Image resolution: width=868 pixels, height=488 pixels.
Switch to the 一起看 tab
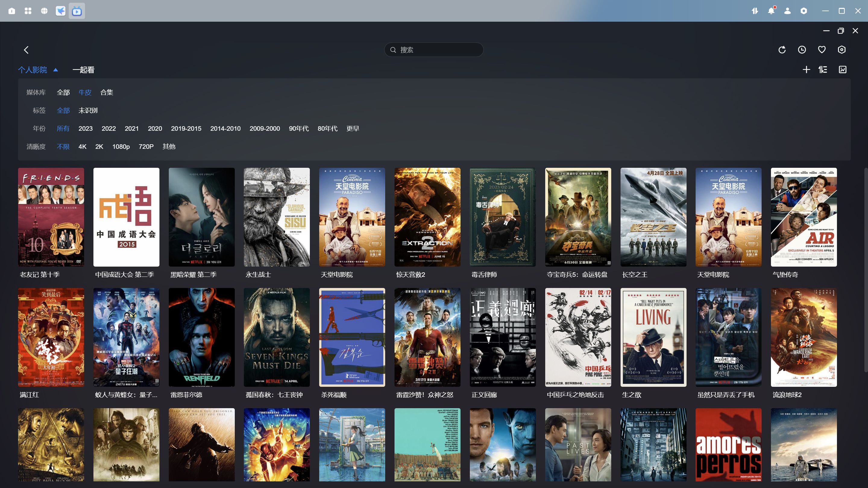pos(83,70)
